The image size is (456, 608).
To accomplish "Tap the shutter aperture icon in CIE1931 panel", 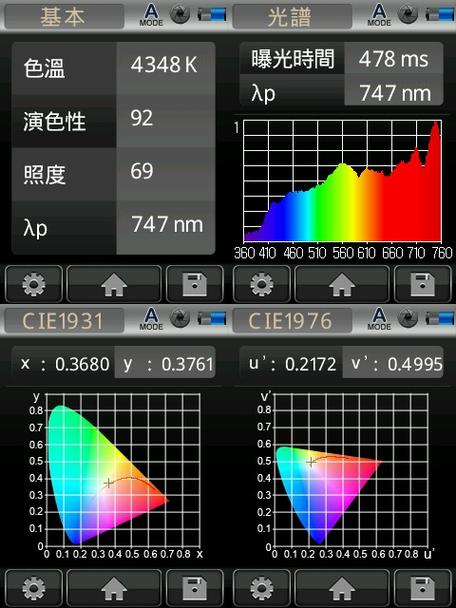I will 180,318.
